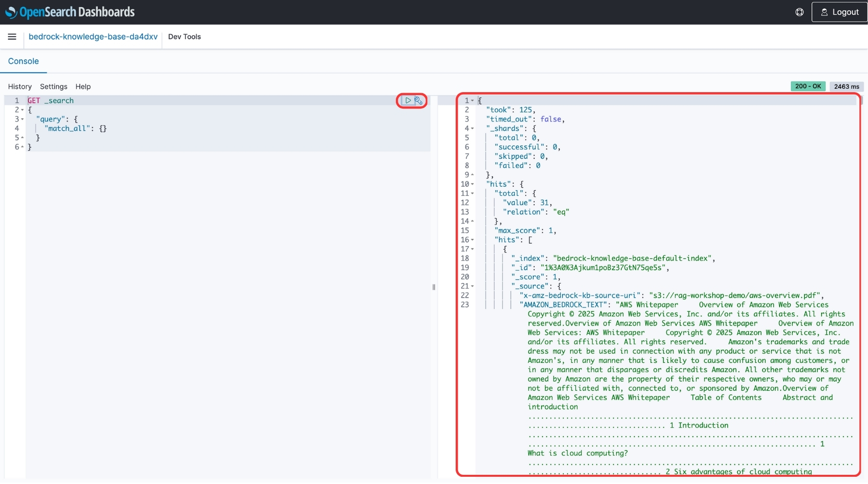This screenshot has width=868, height=484.
Task: Open the History menu
Action: (20, 86)
